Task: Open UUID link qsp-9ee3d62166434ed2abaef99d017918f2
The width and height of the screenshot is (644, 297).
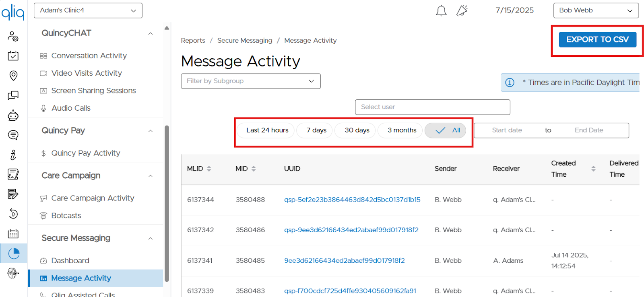Action: 351,230
